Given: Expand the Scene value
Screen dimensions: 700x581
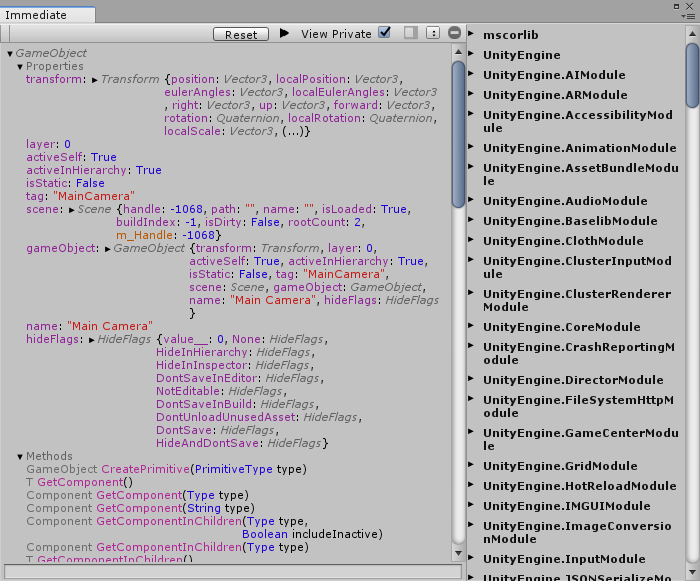Looking at the screenshot, I should click(x=71, y=210).
